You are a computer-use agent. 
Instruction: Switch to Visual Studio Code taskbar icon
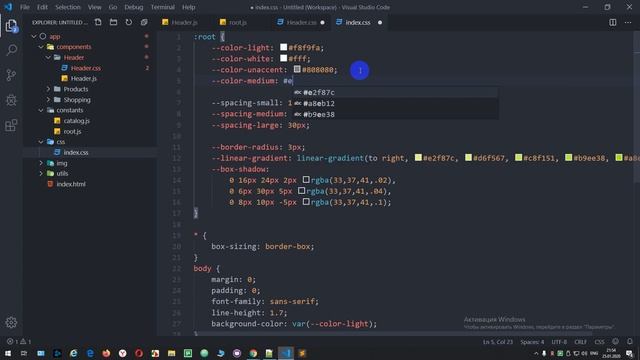pos(286,353)
